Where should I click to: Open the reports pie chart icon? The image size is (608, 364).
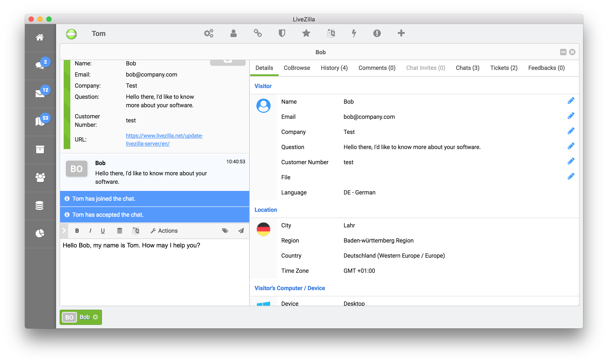coord(40,233)
